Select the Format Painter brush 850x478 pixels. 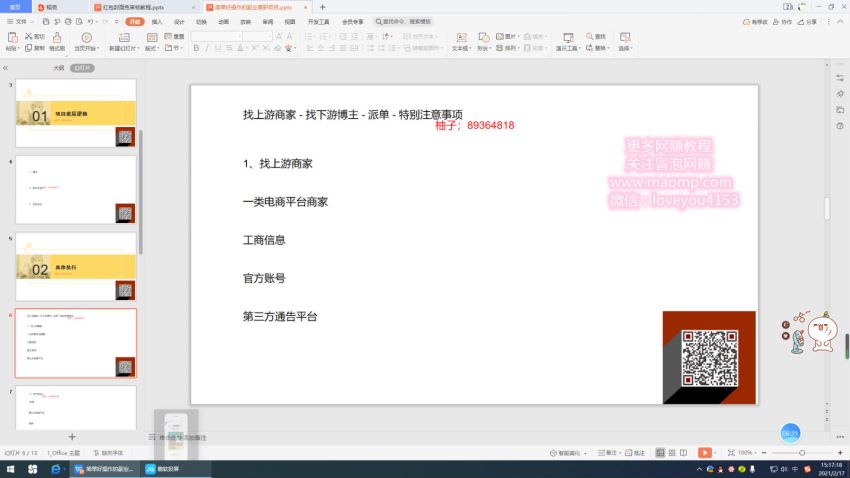pyautogui.click(x=57, y=37)
